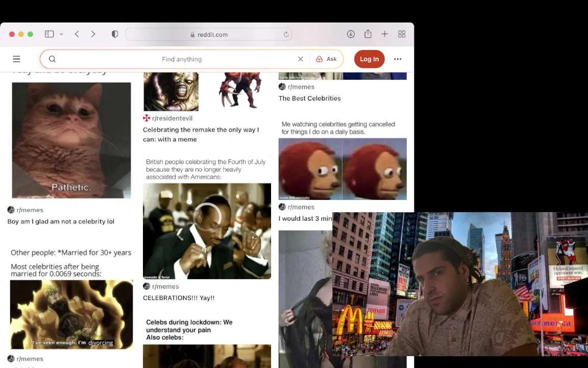Image resolution: width=588 pixels, height=368 pixels.
Task: Open the 'I would last 3 min' post title
Action: (x=305, y=219)
